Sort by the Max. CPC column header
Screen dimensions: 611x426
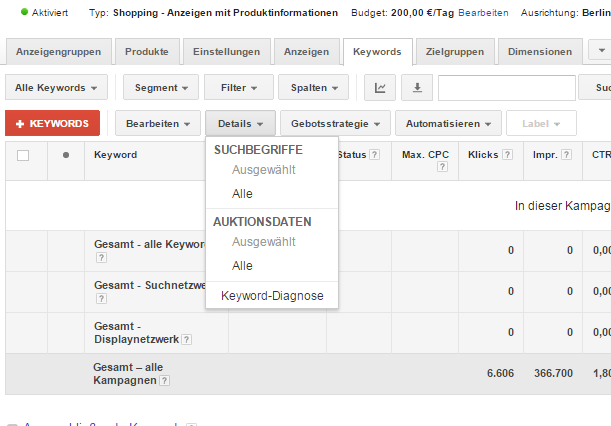coord(425,155)
